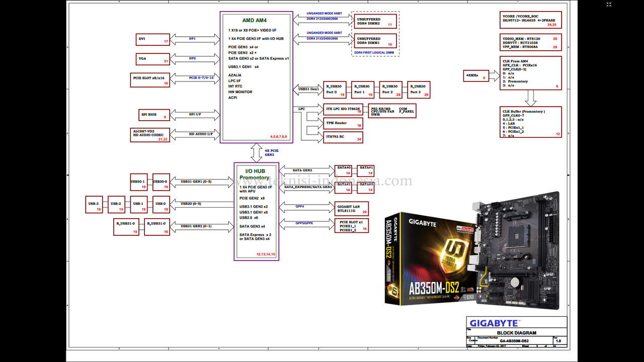Select the USB30-1 block
The image size is (644, 362).
click(x=138, y=182)
